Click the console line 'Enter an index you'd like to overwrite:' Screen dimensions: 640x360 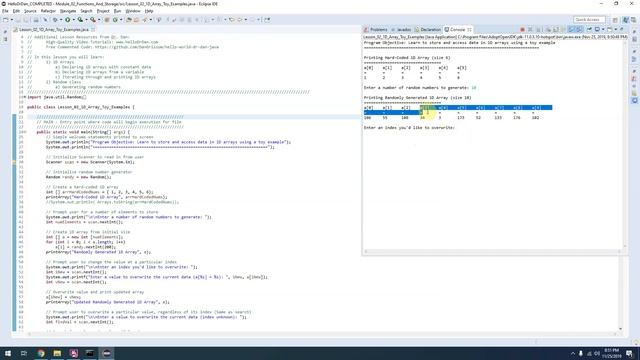point(409,128)
